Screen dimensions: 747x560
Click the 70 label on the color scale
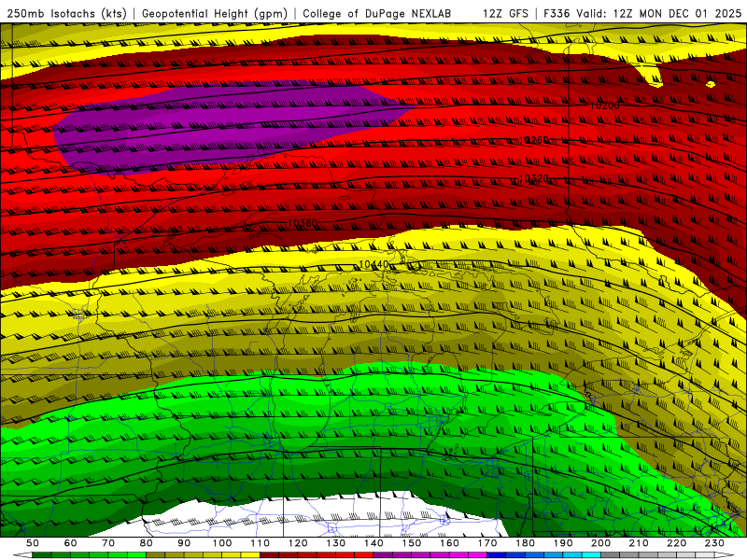(x=108, y=543)
